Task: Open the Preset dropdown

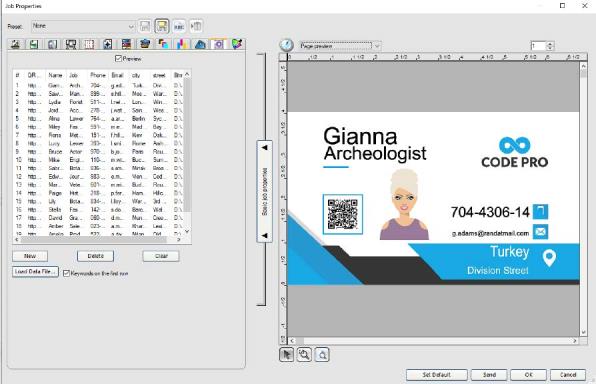Action: point(83,26)
